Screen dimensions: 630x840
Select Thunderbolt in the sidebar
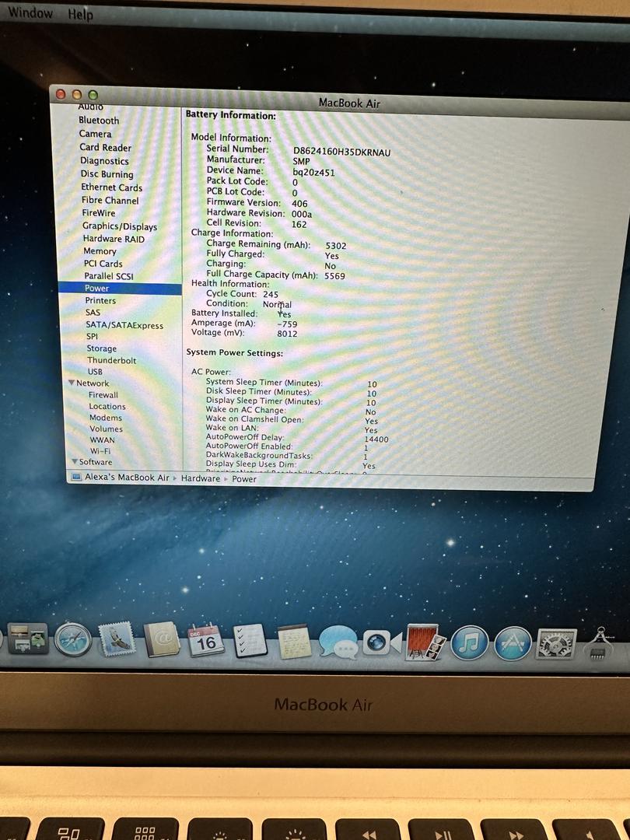pos(112,360)
